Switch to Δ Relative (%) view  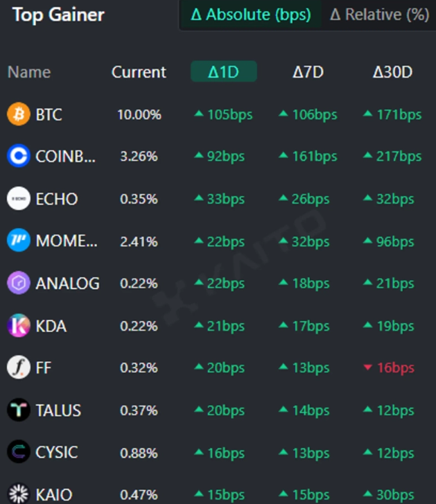tap(379, 15)
